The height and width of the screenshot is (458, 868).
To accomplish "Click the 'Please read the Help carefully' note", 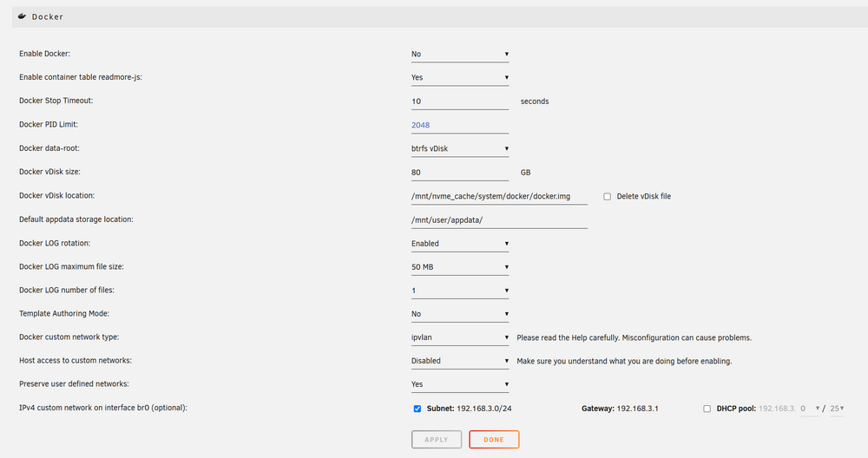I will [634, 338].
